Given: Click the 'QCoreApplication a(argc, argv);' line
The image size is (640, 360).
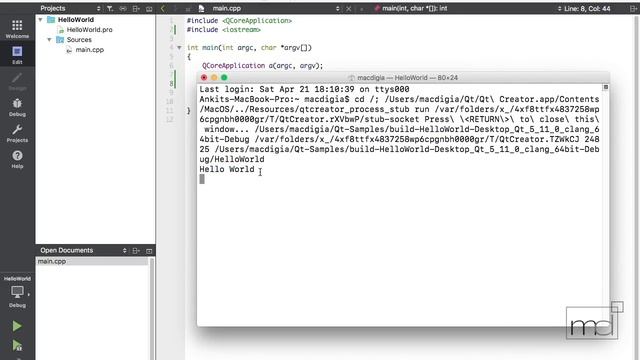Looking at the screenshot, I should [x=262, y=66].
